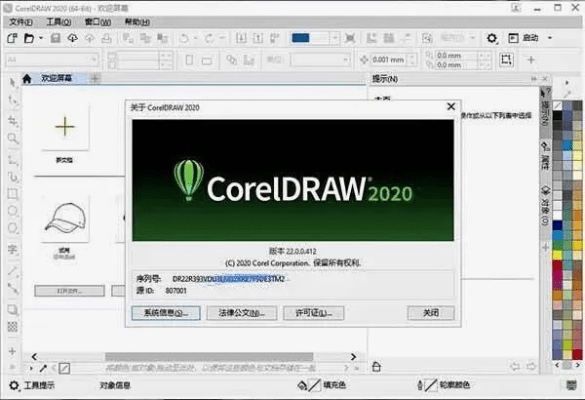Click the plus quick customize icon in property bar
This screenshot has height=400, width=585.
(531, 60)
